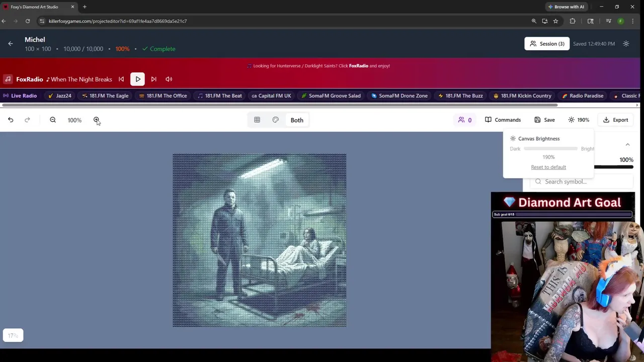Click the horizontal station list scrollbar
The width and height of the screenshot is (644, 362).
279,105
